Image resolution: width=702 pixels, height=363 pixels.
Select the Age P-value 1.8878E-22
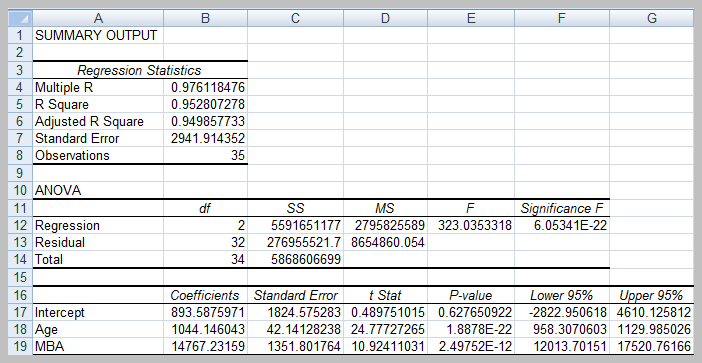tap(471, 329)
